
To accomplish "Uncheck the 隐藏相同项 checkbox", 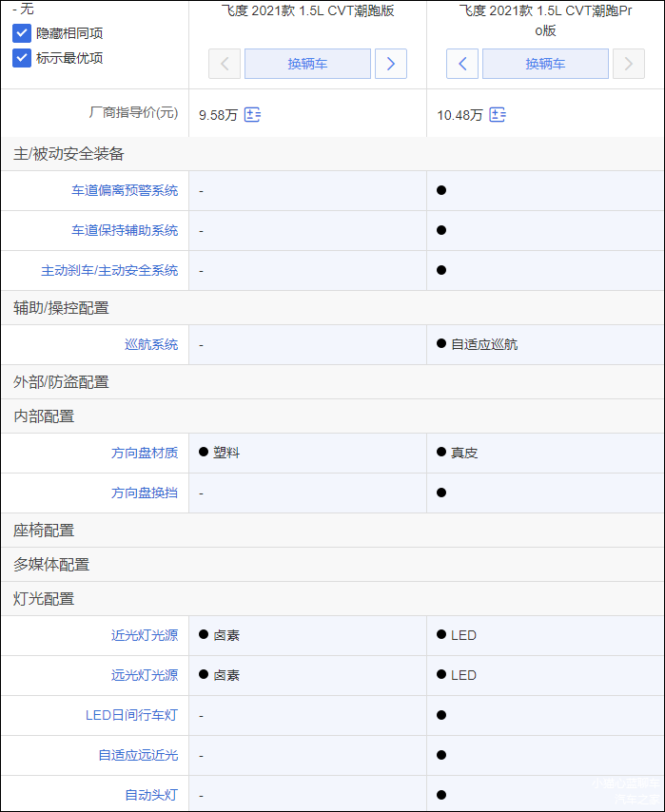I will (22, 33).
